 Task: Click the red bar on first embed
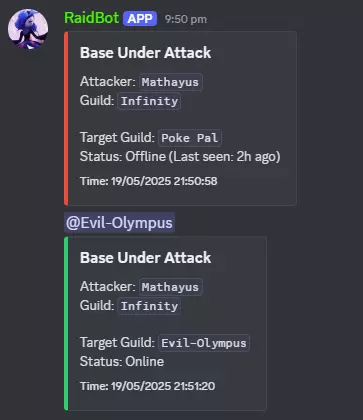(66, 118)
